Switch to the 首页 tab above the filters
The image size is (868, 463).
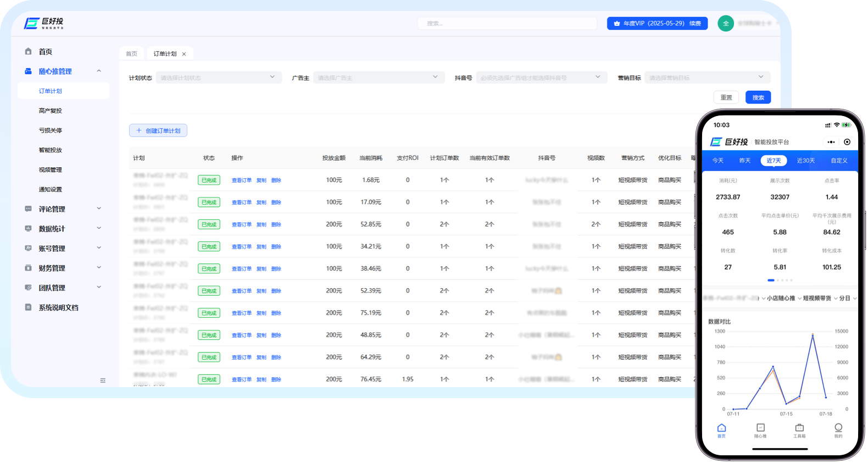131,54
